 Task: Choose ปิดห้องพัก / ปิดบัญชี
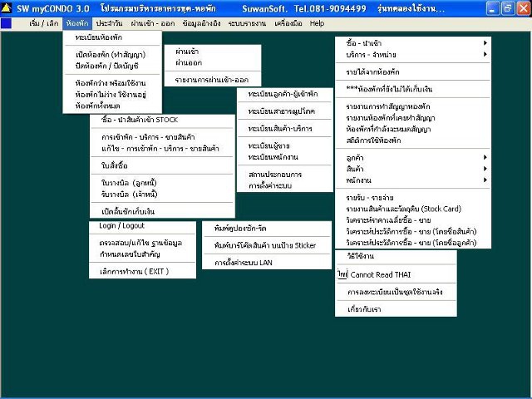(x=112, y=66)
